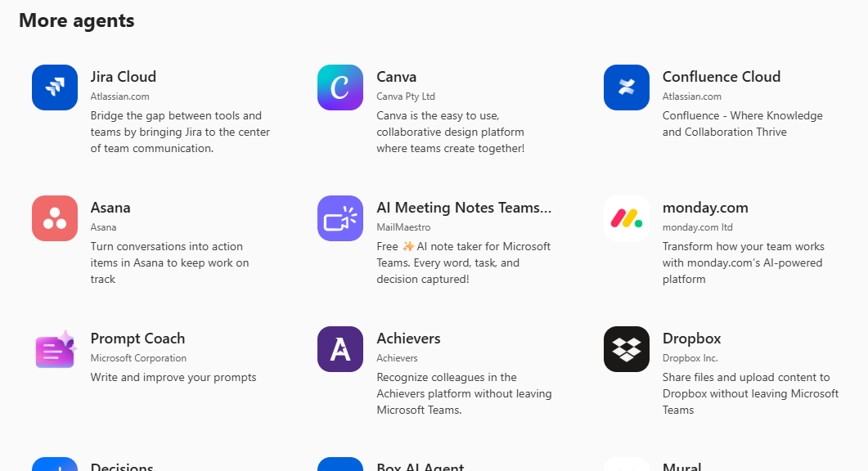Select the purple Achievers icon
Image resolution: width=868 pixels, height=471 pixels.
[x=340, y=349]
